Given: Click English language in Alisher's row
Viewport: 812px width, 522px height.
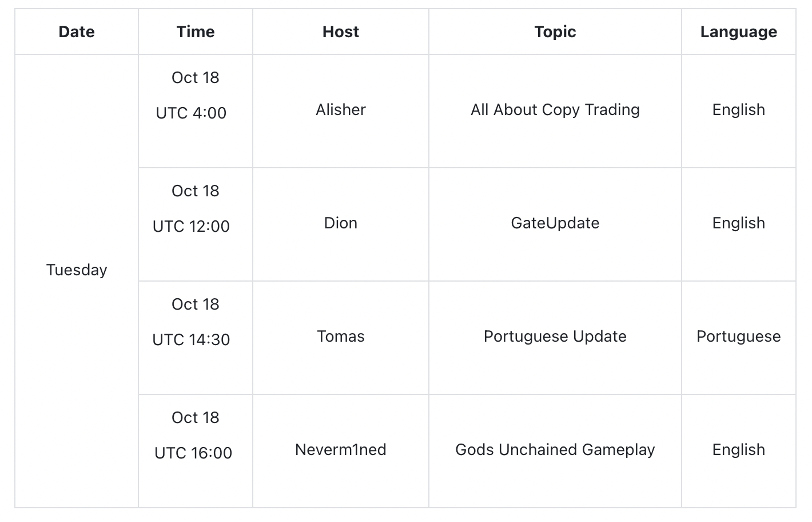Looking at the screenshot, I should coord(738,110).
